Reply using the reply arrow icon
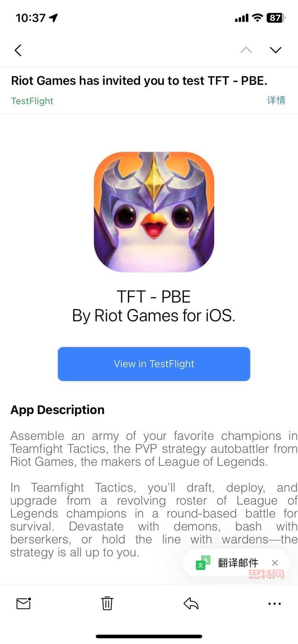 pos(191,603)
